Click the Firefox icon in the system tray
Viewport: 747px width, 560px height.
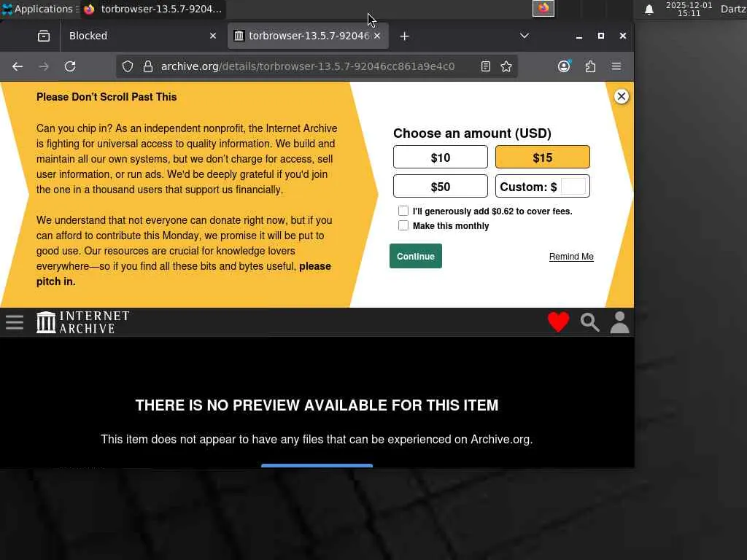543,8
